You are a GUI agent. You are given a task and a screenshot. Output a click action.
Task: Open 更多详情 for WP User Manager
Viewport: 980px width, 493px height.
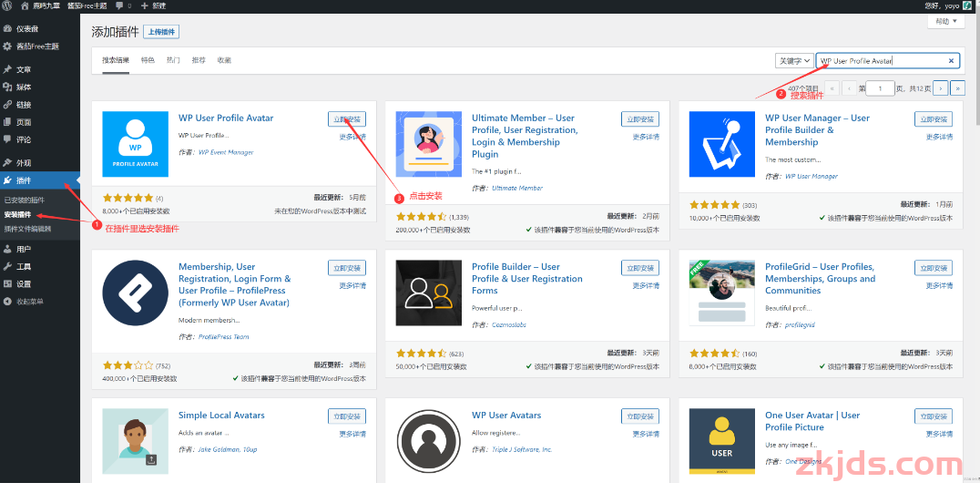[939, 137]
